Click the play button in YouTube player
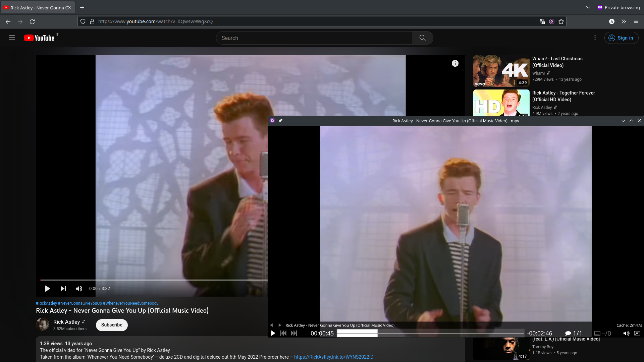 [x=47, y=288]
